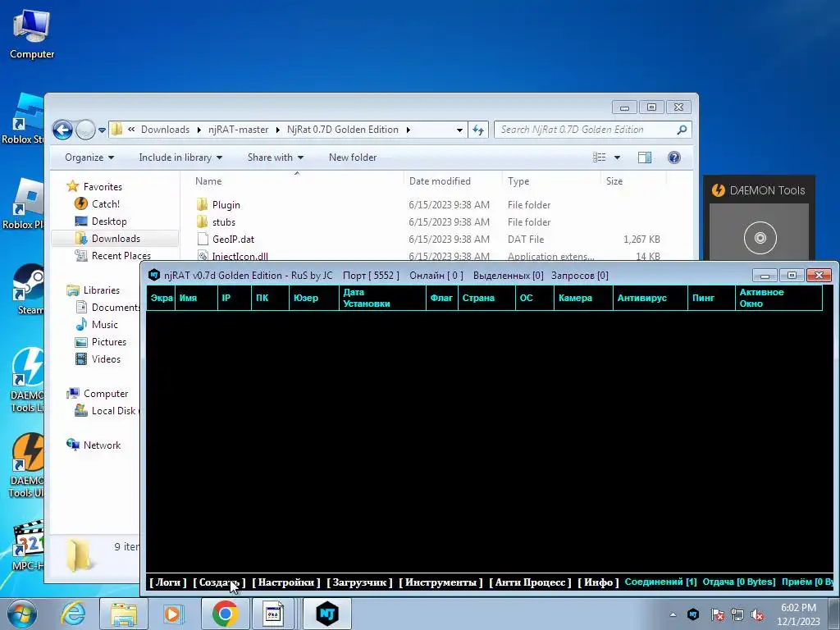This screenshot has width=840, height=630.
Task: Open Recent Places in the navigation pane
Action: click(x=121, y=256)
